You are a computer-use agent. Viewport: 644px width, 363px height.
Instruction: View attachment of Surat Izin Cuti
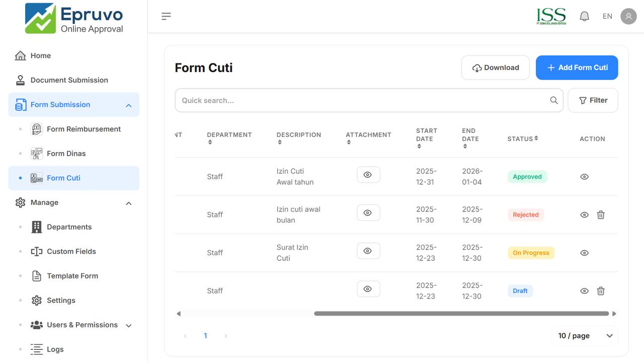(x=368, y=251)
